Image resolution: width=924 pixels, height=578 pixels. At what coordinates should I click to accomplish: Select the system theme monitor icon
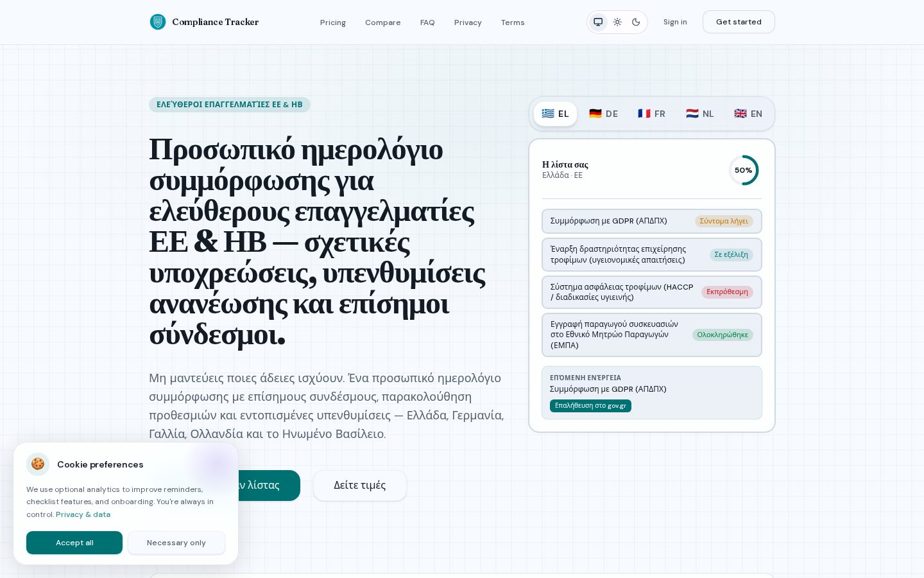598,22
